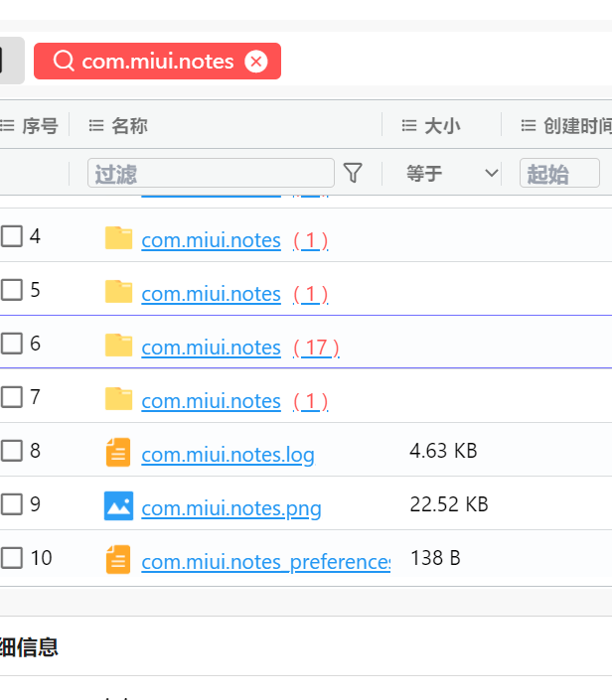Screen dimensions: 612x700
Task: Open the 创建时间 column menu icon
Action: 529,125
